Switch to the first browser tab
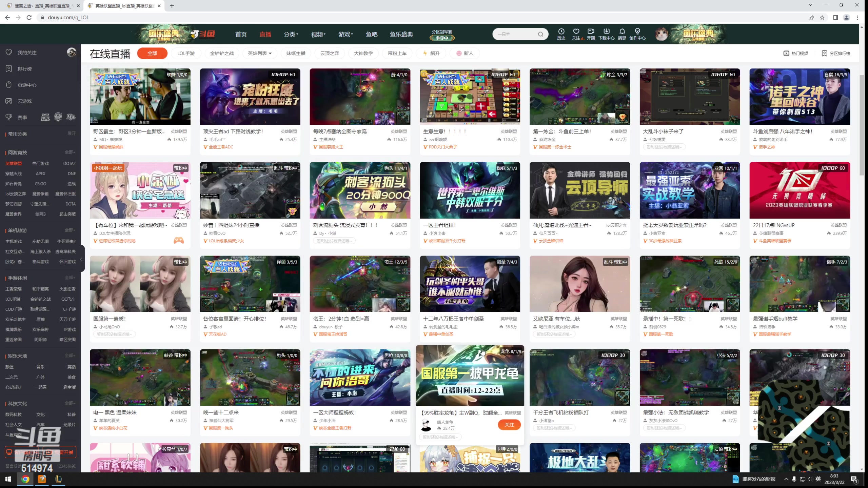The image size is (868, 488). pyautogui.click(x=42, y=6)
